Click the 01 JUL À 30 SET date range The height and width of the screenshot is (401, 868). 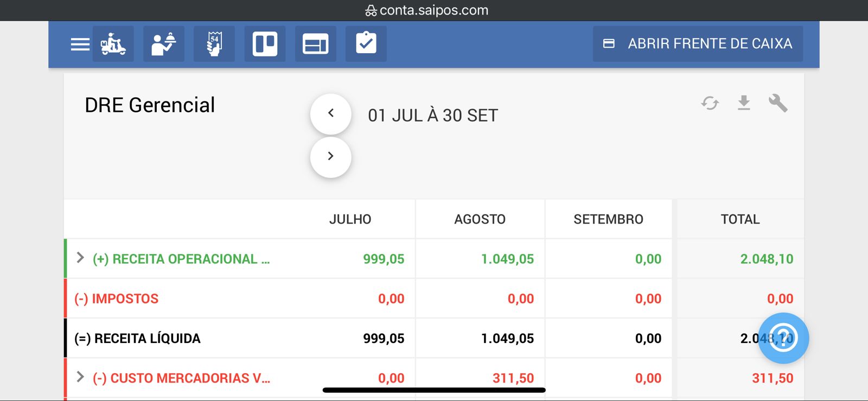click(432, 116)
